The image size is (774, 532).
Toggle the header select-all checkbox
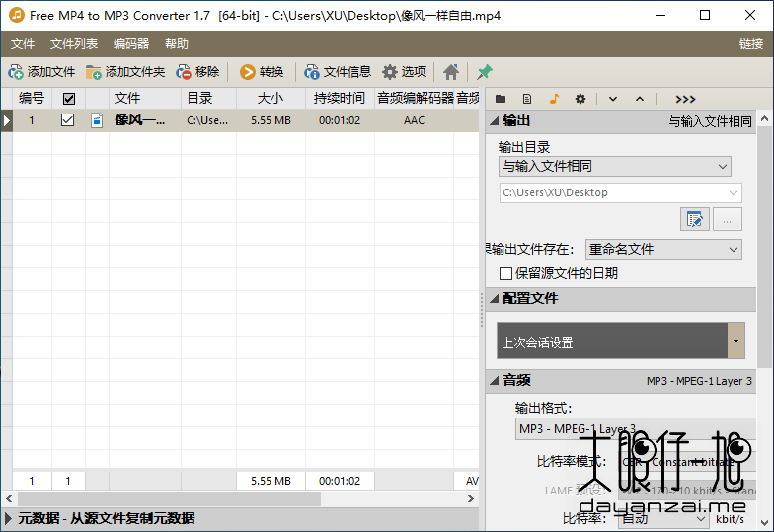69,99
